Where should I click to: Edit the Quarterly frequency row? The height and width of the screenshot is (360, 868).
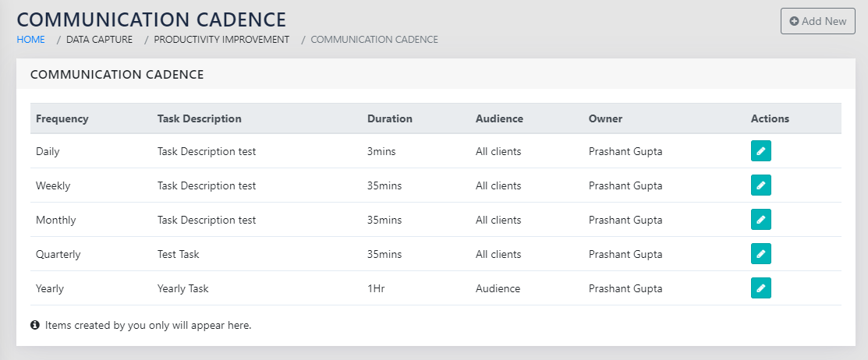point(760,254)
